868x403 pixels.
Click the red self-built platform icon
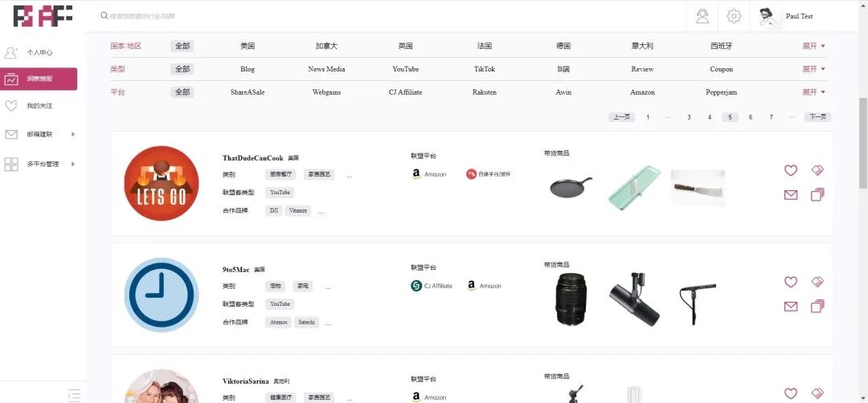click(x=471, y=174)
